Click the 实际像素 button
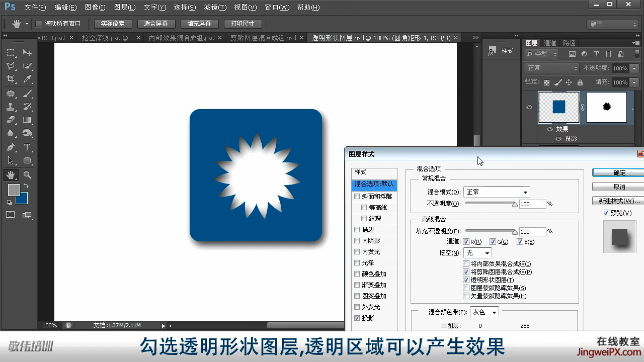This screenshot has width=644, height=362. pyautogui.click(x=113, y=24)
